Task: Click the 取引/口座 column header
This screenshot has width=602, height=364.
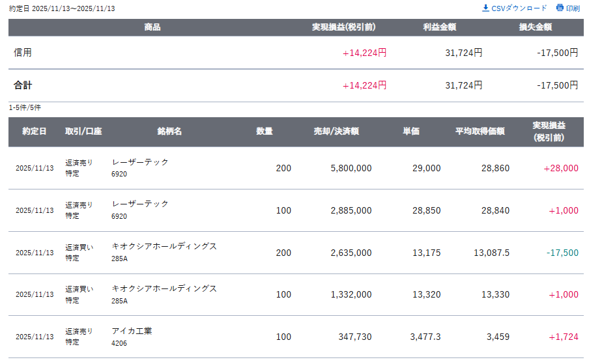Action: [x=83, y=132]
